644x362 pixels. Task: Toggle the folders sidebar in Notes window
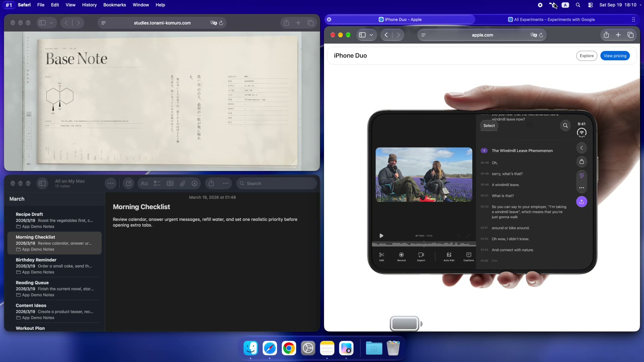42,183
